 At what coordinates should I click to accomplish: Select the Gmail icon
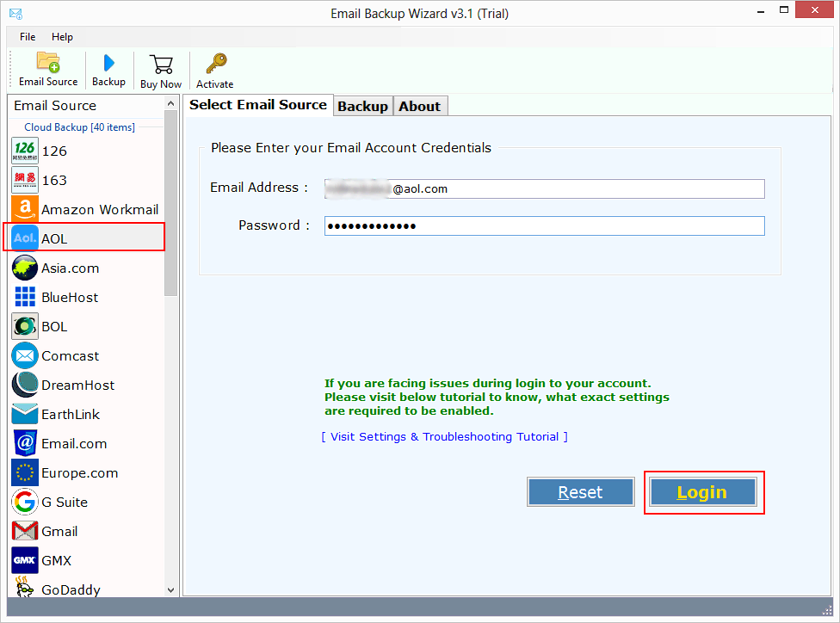pos(25,531)
